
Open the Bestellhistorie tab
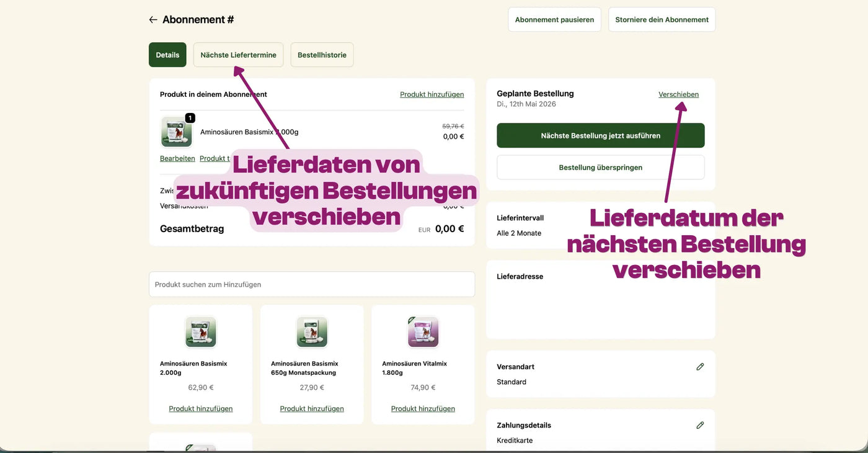pos(322,55)
